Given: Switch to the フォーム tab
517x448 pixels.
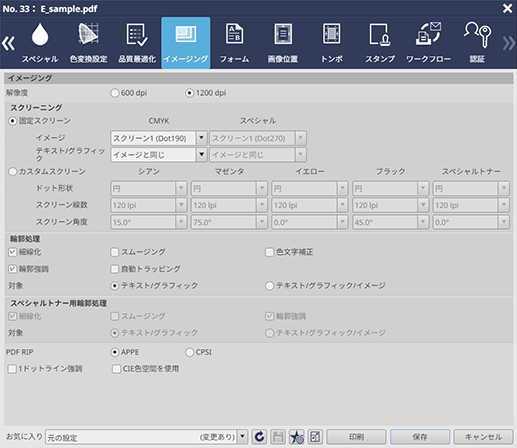Looking at the screenshot, I should click(x=234, y=43).
